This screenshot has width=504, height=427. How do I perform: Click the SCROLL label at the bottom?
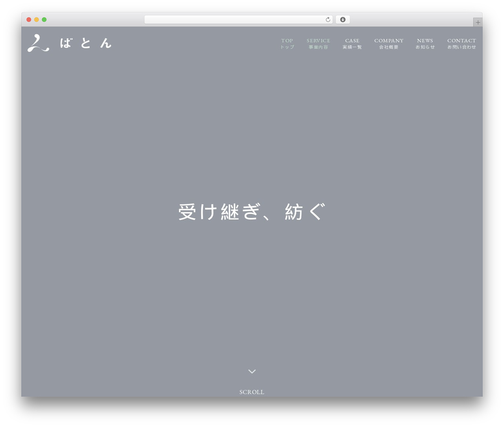(252, 392)
